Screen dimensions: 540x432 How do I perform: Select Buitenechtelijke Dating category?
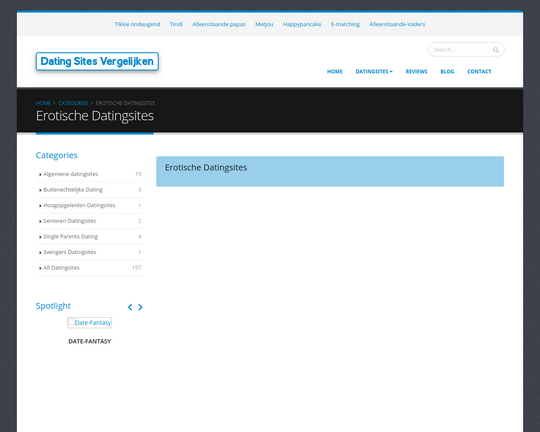click(x=73, y=189)
